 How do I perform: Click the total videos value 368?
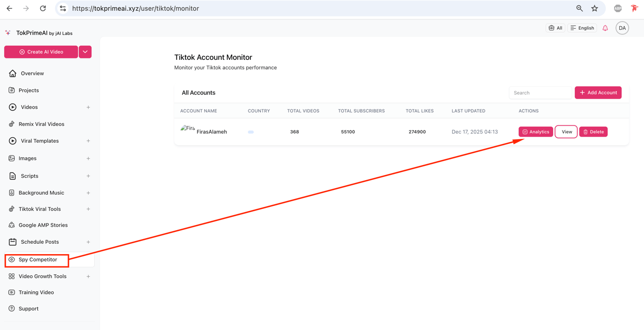tap(295, 132)
